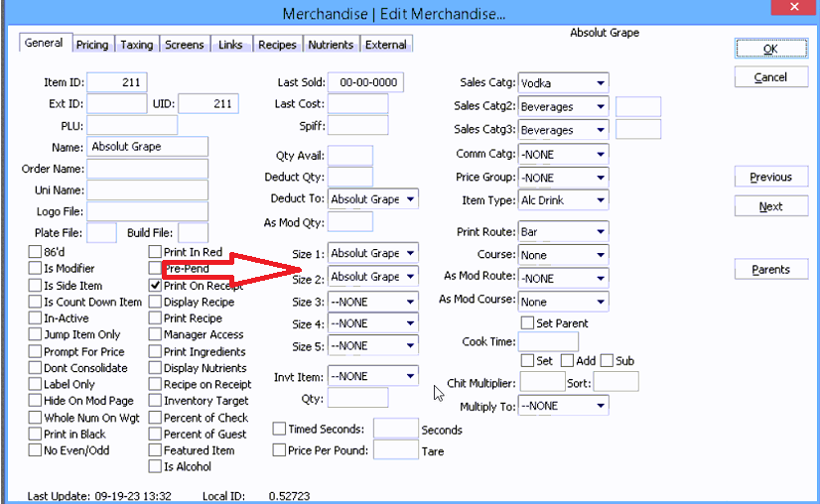The width and height of the screenshot is (820, 504).
Task: Select the General tab
Action: [x=44, y=43]
